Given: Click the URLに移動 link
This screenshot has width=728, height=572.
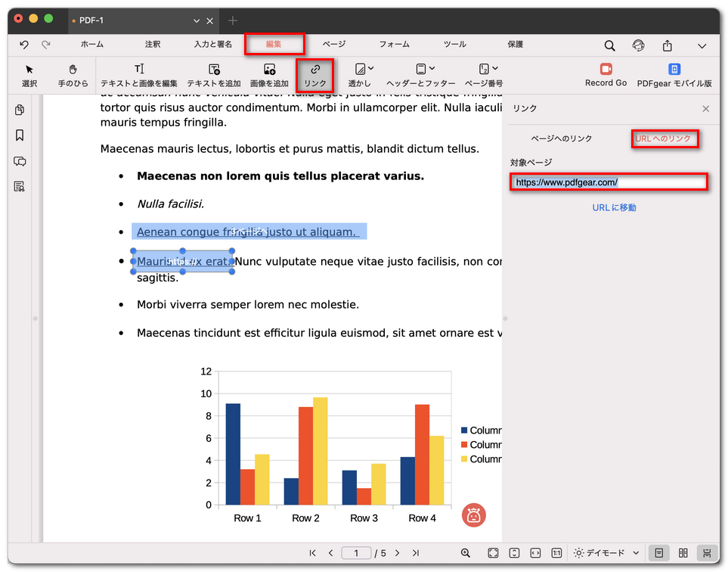Looking at the screenshot, I should tap(614, 207).
